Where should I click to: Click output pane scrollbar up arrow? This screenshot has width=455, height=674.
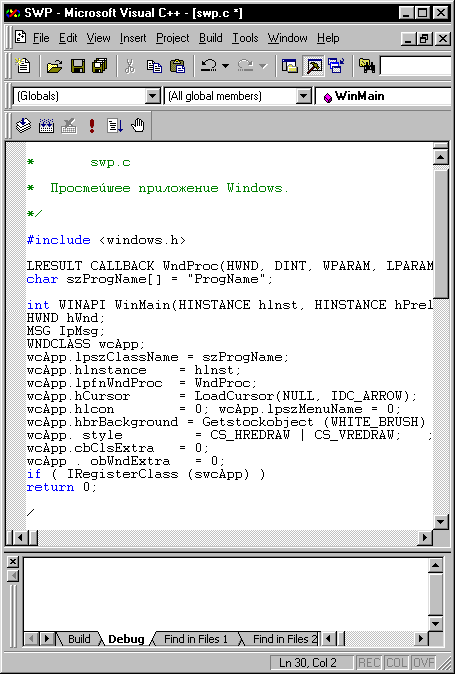click(x=436, y=565)
